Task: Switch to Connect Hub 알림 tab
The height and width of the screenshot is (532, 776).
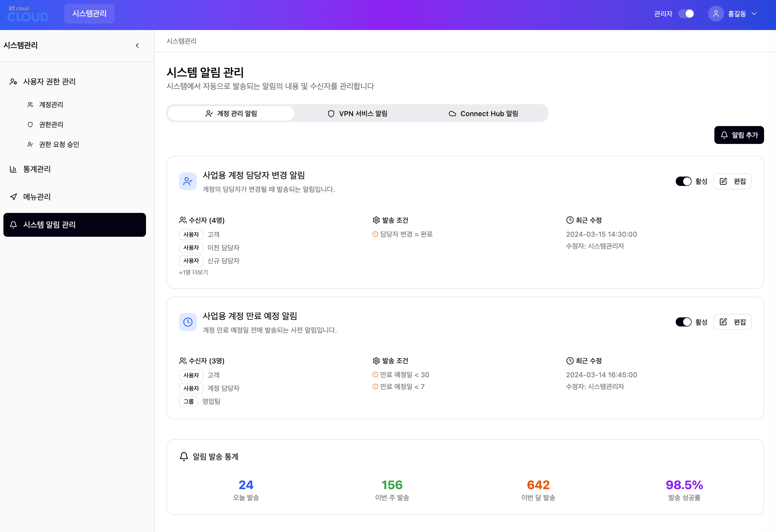Action: pos(483,114)
